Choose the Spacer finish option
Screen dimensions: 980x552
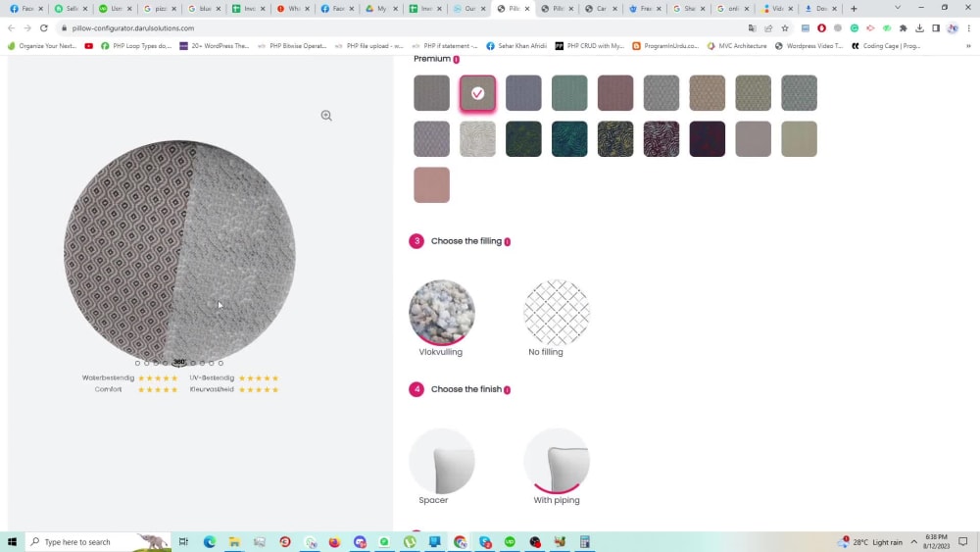(442, 461)
